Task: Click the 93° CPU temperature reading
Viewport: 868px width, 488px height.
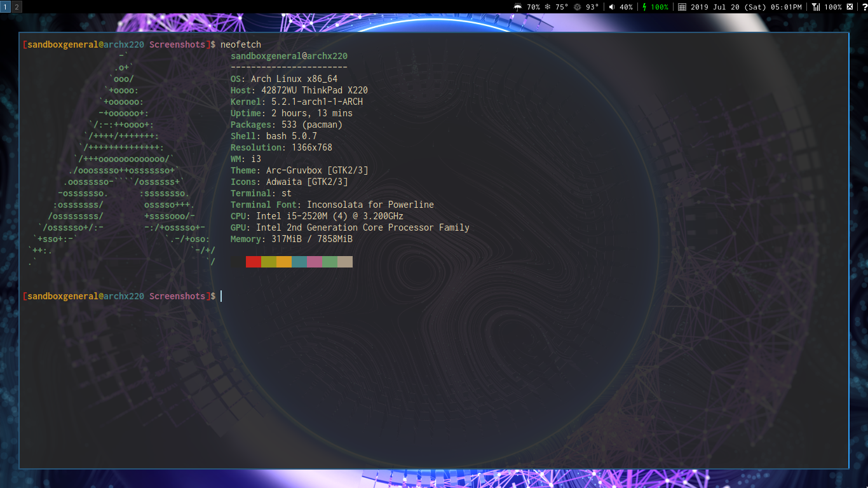Action: click(592, 7)
